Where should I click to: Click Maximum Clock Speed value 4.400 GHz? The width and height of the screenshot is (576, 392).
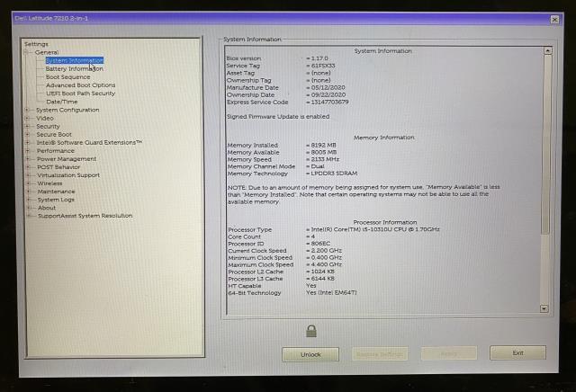pos(326,264)
